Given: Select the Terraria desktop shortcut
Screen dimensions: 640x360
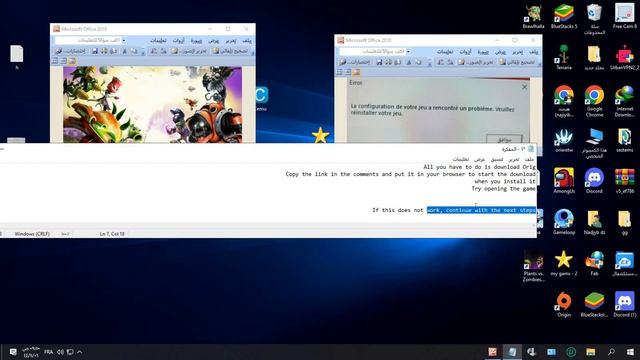Looking at the screenshot, I should point(564,58).
